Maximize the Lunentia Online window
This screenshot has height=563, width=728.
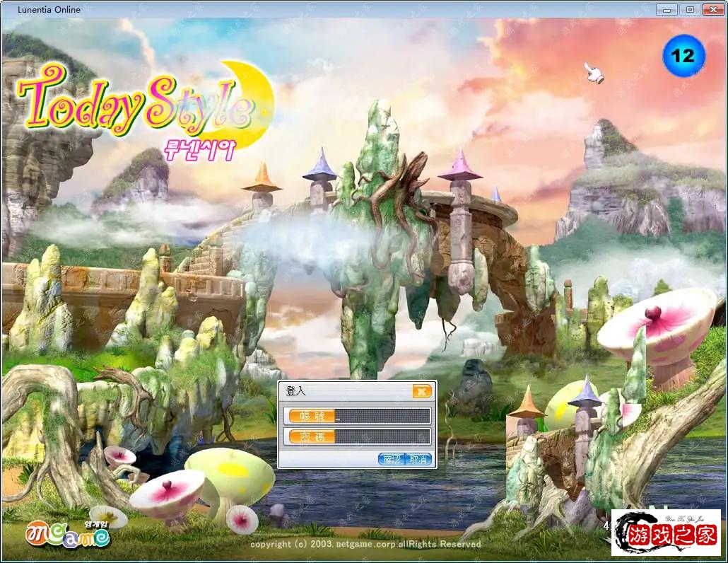tap(690, 9)
